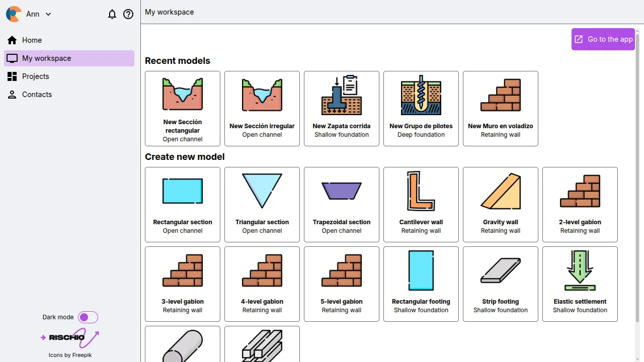
Task: Create a Trapezoidal section model
Action: click(342, 205)
